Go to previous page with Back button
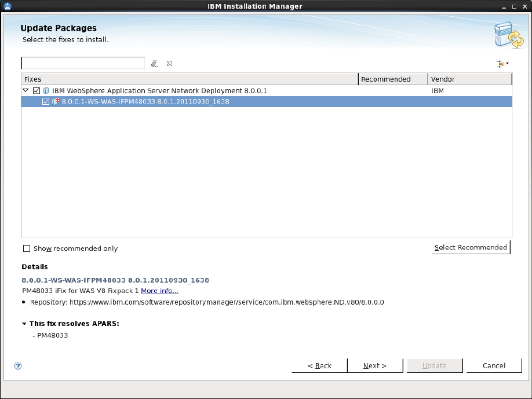The image size is (532, 399). click(319, 365)
